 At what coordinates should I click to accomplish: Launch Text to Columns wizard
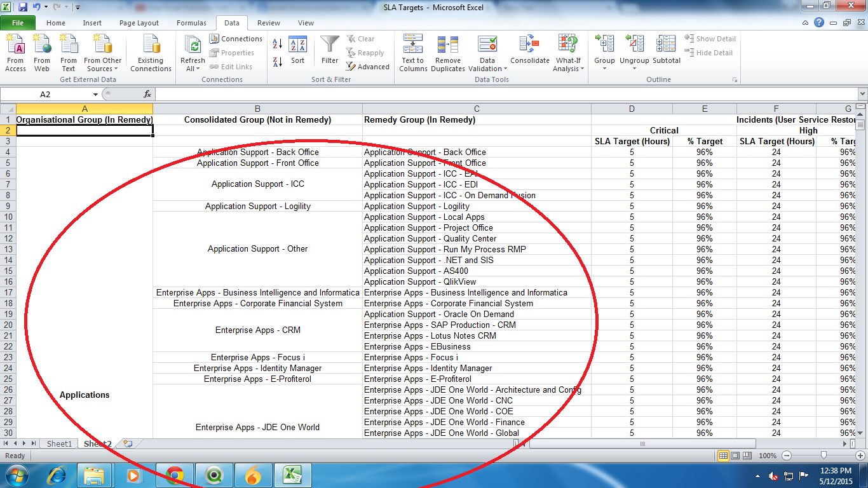click(413, 53)
